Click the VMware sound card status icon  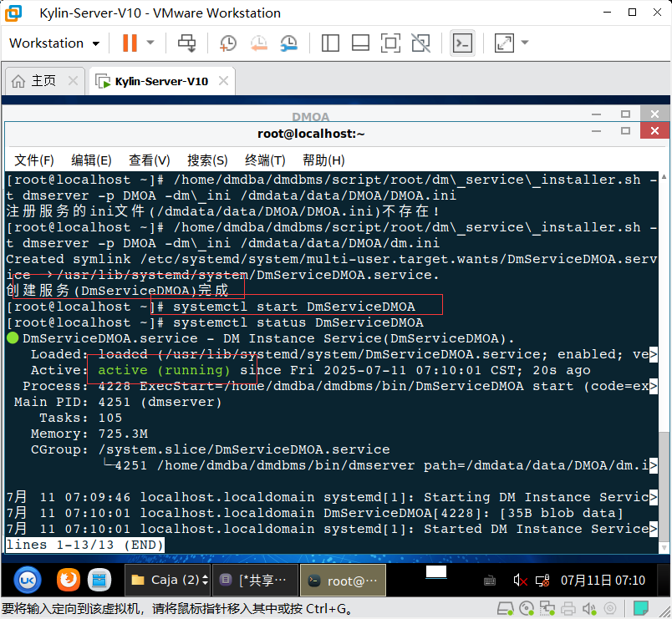click(x=589, y=608)
